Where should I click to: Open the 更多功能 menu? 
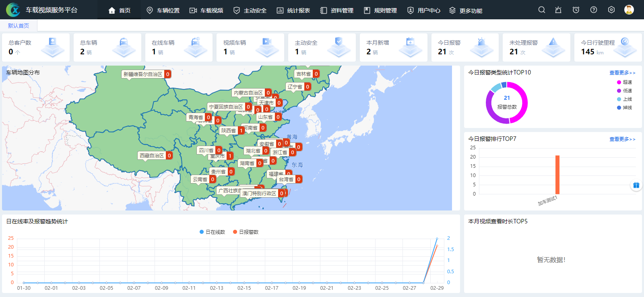pos(466,10)
